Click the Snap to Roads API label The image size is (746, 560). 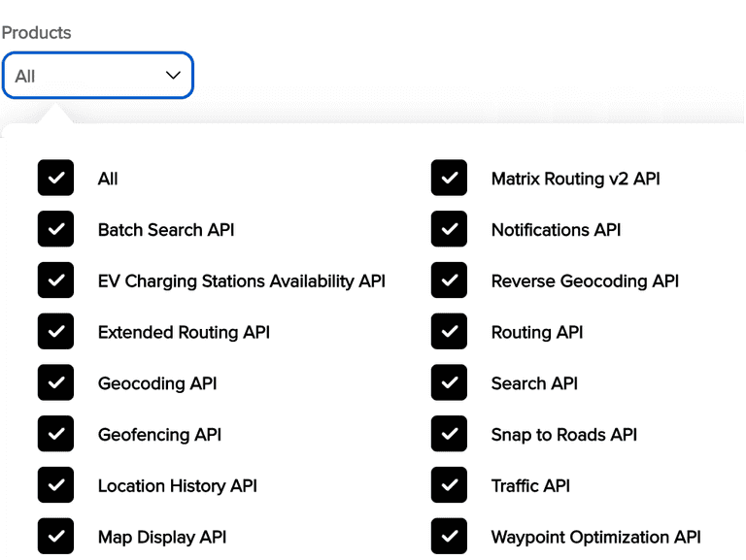coord(563,435)
